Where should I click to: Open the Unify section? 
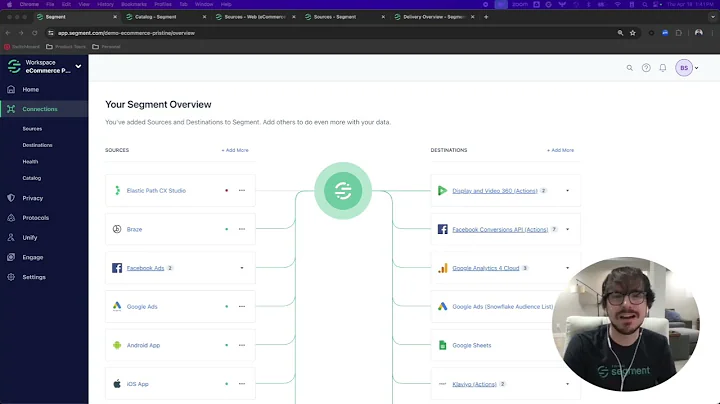tap(30, 237)
